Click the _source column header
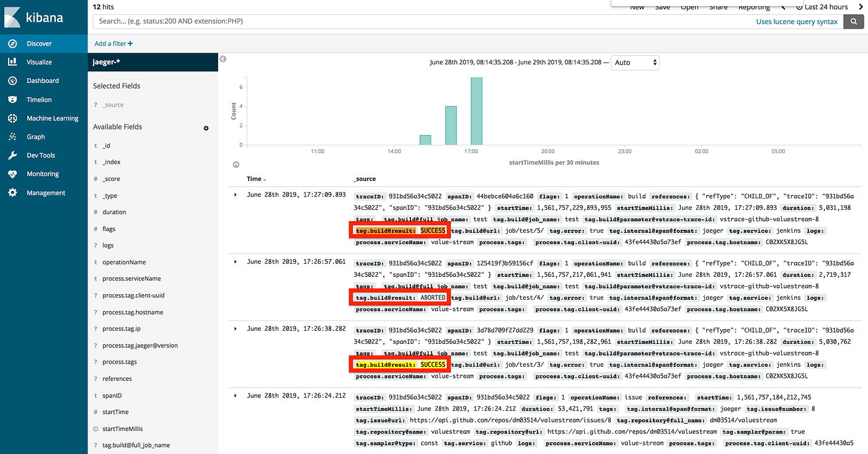The width and height of the screenshot is (868, 454). (365, 179)
